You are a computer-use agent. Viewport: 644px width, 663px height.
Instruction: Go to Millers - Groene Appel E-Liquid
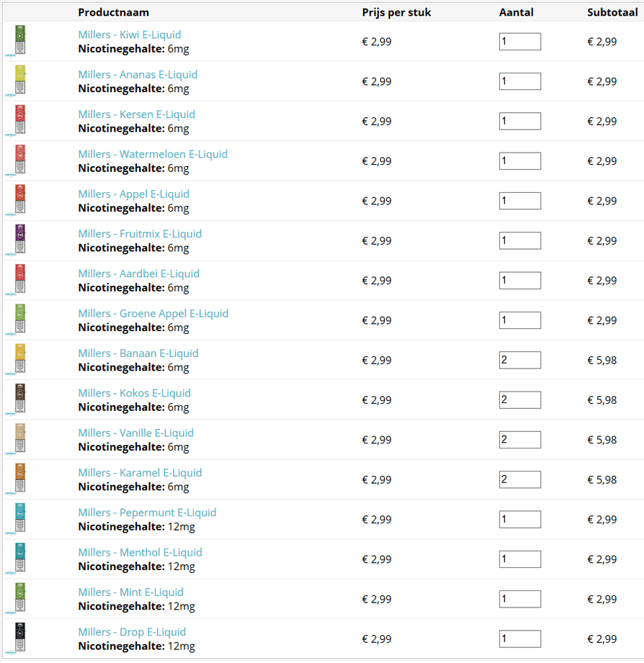(153, 313)
